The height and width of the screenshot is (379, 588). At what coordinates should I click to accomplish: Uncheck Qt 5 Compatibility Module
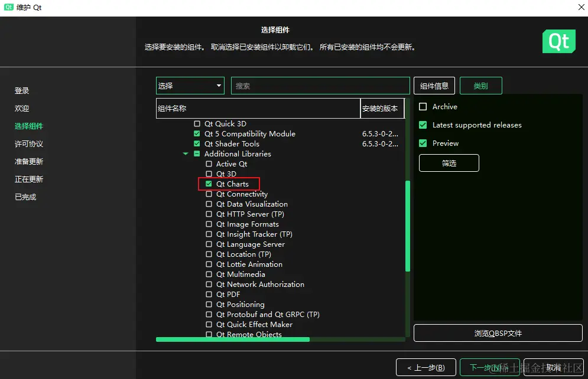(x=197, y=133)
